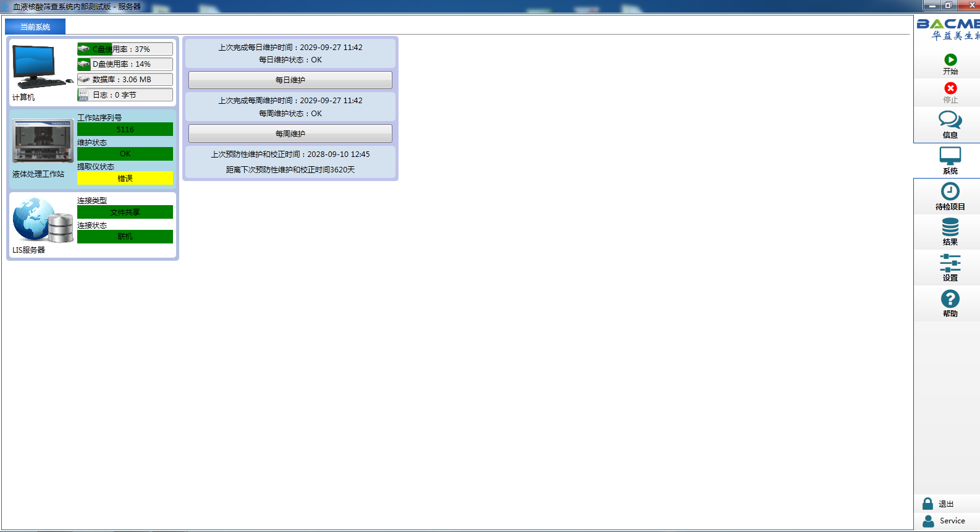Open Pending Items (待检项目) clock icon
980x532 pixels.
tap(950, 192)
